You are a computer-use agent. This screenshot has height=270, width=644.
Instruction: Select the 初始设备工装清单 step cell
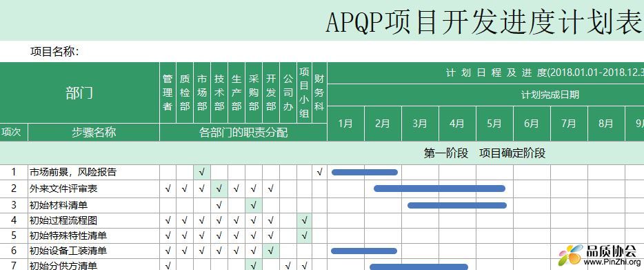click(x=94, y=251)
